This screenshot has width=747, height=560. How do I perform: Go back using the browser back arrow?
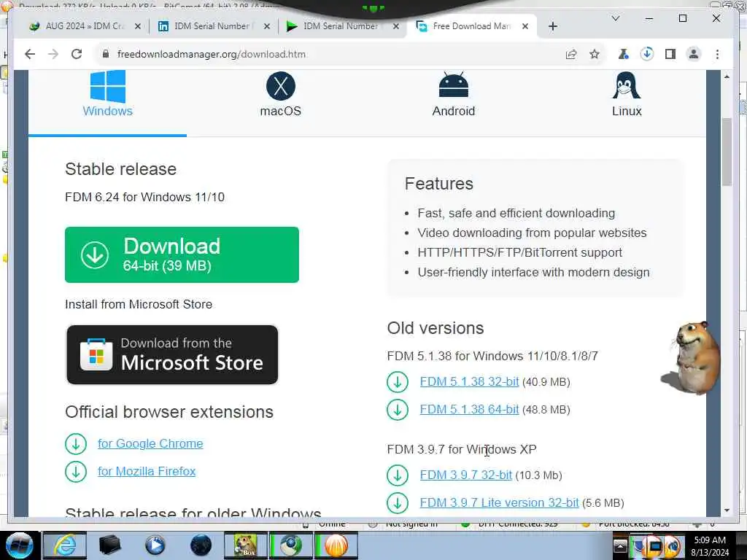click(x=29, y=54)
